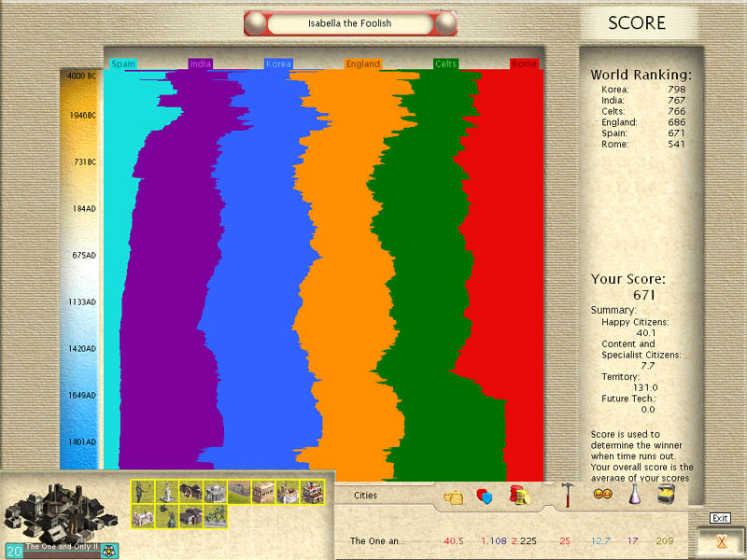Click the England label on the histograph
Screen dimensions: 747x560
[x=362, y=64]
